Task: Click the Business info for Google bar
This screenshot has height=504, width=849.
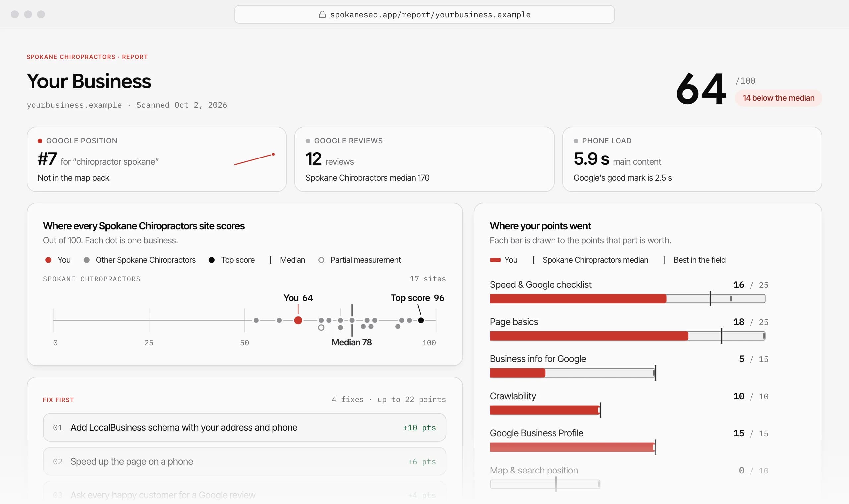Action: click(572, 373)
